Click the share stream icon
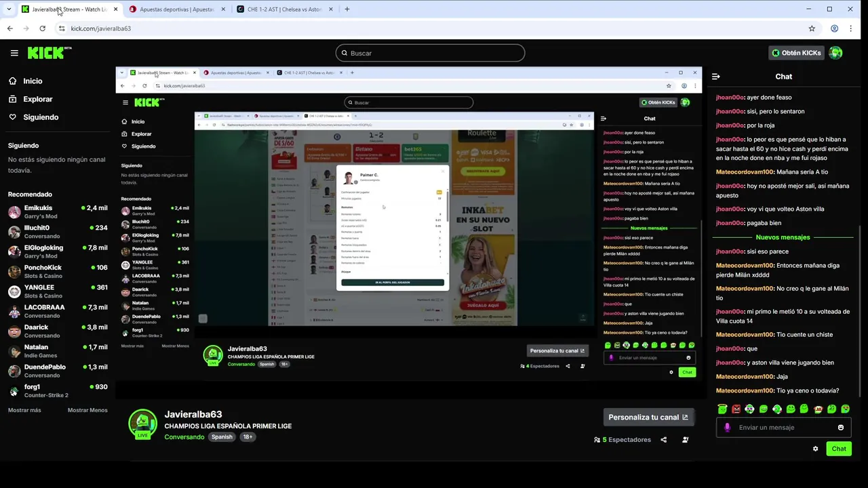Screen dimensions: 868x488 664,440
